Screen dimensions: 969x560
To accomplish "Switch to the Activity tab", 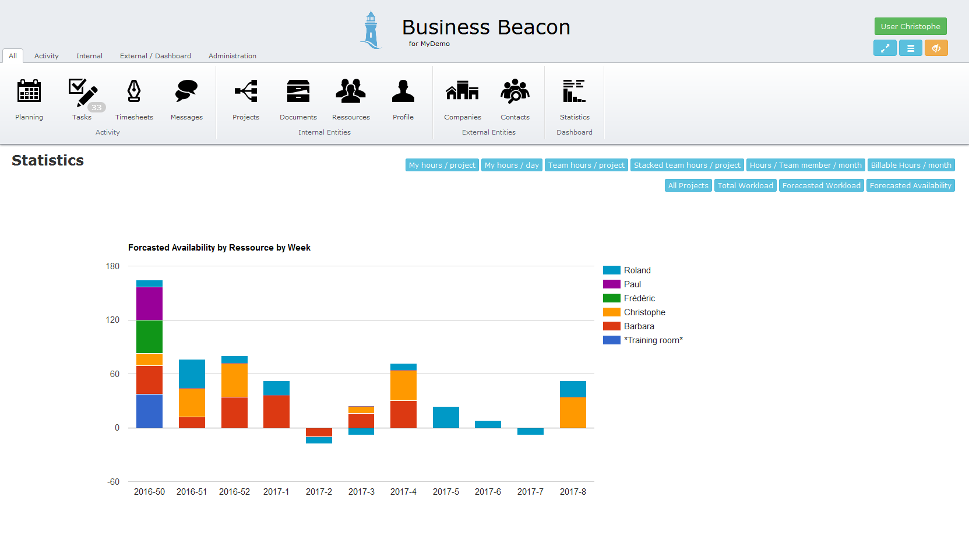I will [47, 56].
